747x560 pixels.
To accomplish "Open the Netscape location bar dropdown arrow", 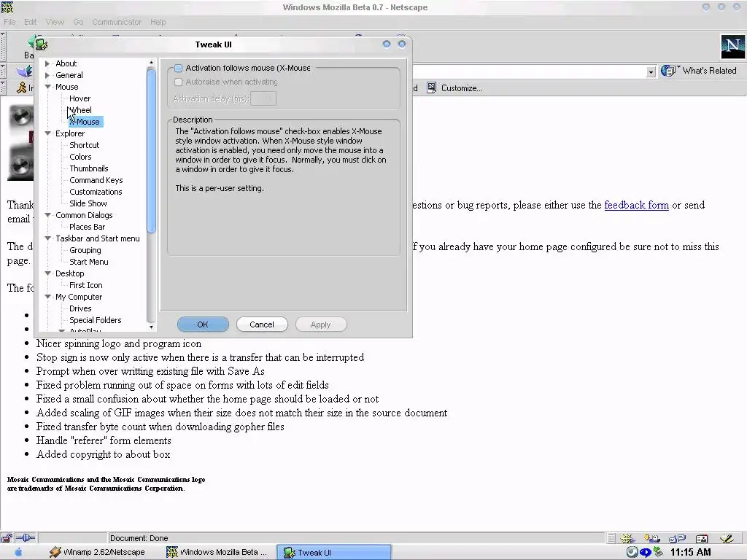I will tap(651, 72).
